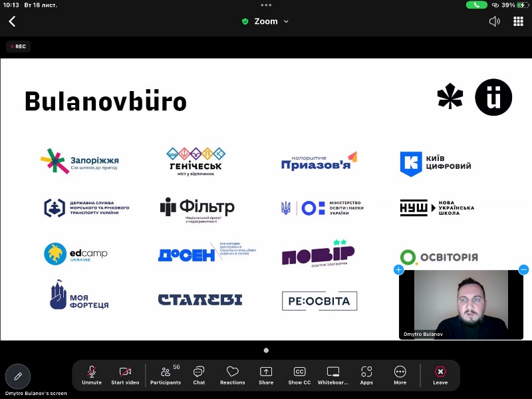Viewport: 532px width, 399px height.
Task: Go back using the left chevron arrow
Action: pos(12,21)
